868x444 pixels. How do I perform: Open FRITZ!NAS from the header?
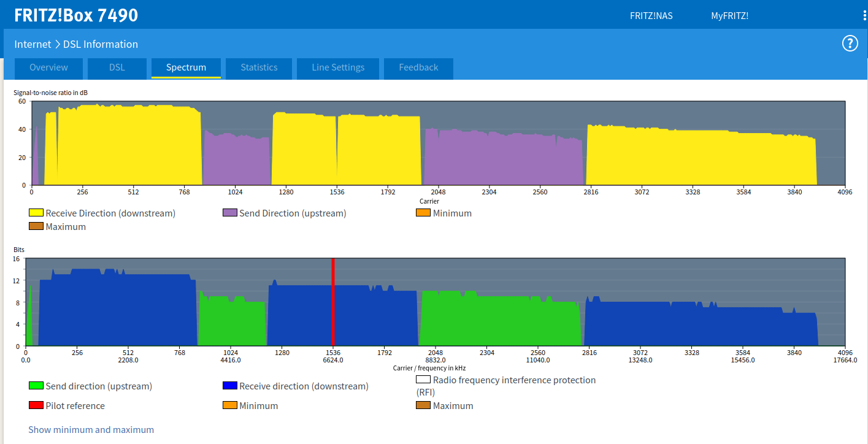(x=651, y=16)
